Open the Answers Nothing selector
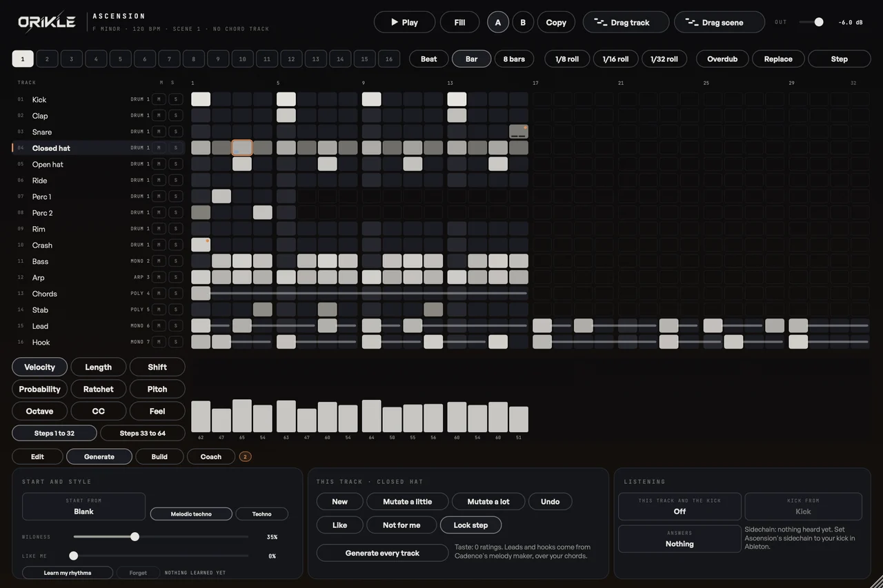 coord(679,539)
